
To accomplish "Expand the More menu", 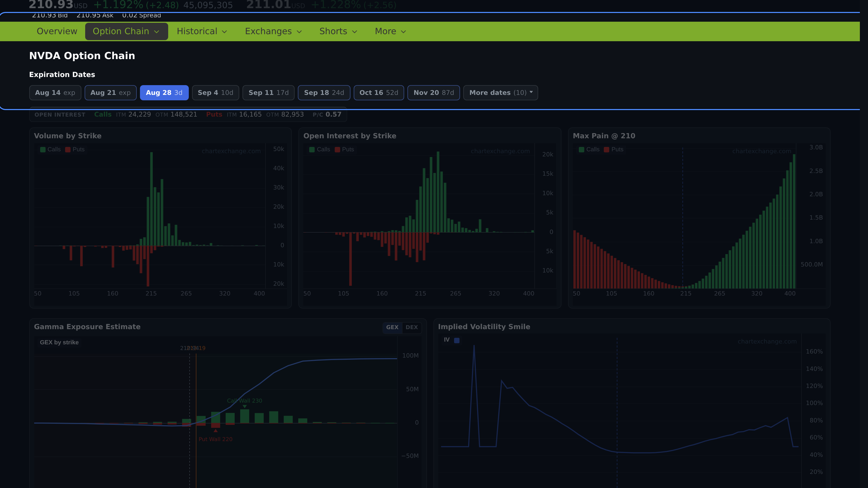I will click(390, 31).
